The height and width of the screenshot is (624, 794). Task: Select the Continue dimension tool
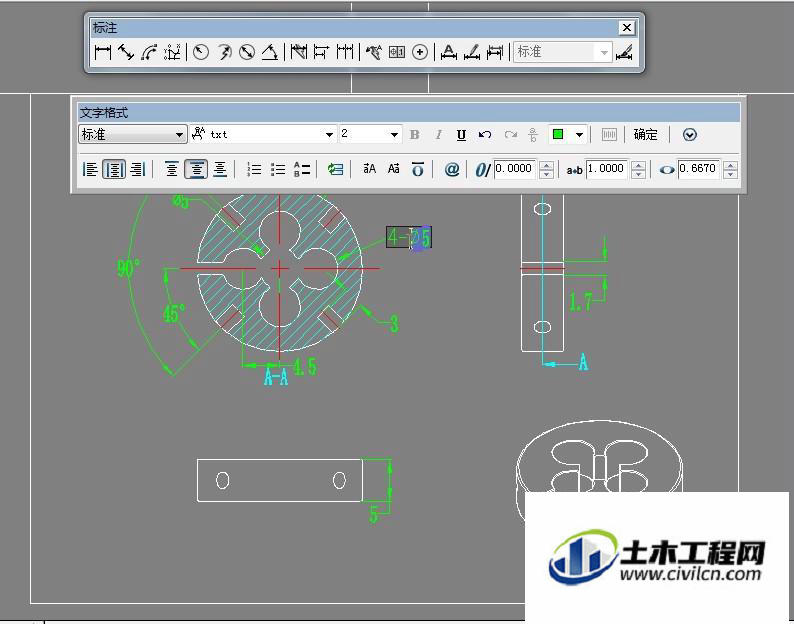[x=345, y=52]
